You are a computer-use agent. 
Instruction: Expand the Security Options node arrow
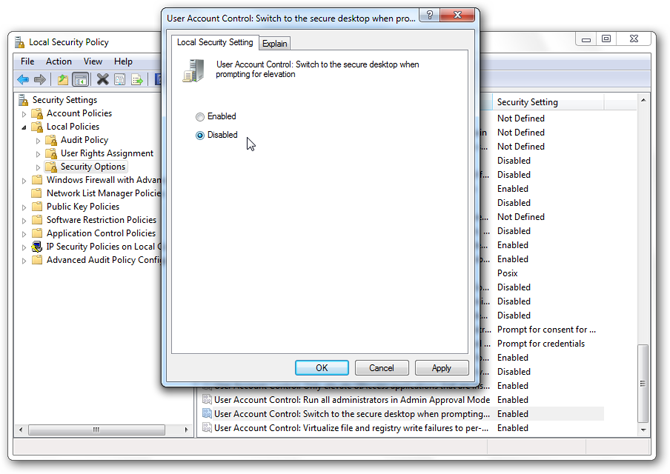point(38,167)
